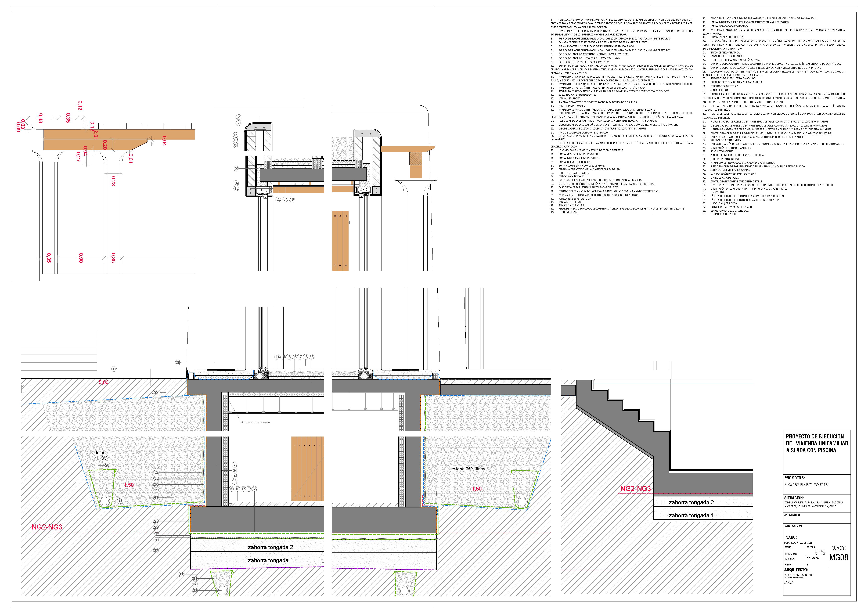
Task: Click callout bubble '44' above ground line
Action: tap(114, 369)
